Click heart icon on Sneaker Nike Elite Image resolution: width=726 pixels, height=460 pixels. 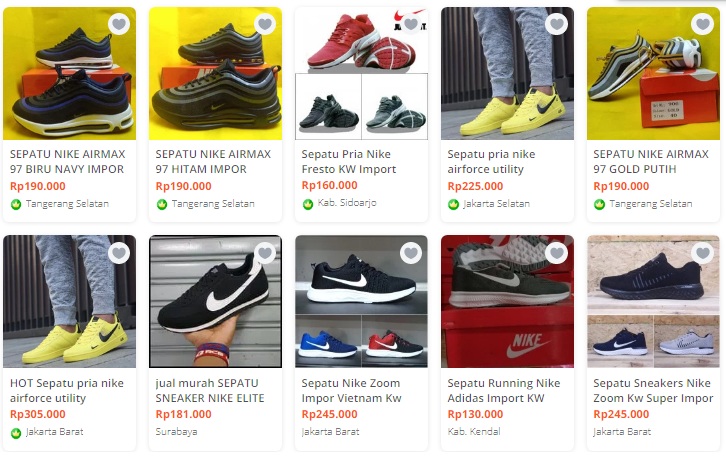[265, 253]
